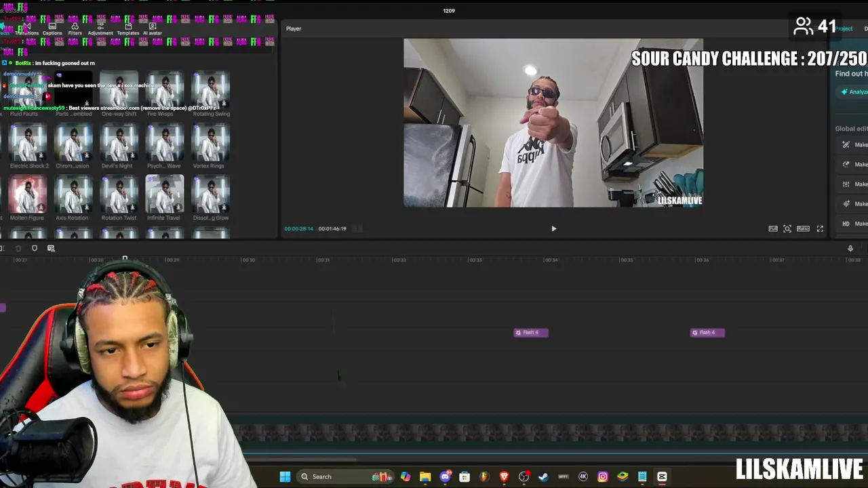Open Brave browser from the taskbar
Image resolution: width=868 pixels, height=488 pixels.
[504, 476]
